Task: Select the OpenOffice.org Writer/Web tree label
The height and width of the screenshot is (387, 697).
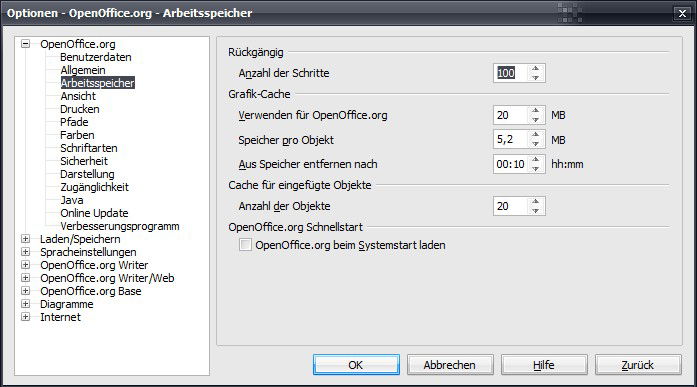Action: [107, 278]
